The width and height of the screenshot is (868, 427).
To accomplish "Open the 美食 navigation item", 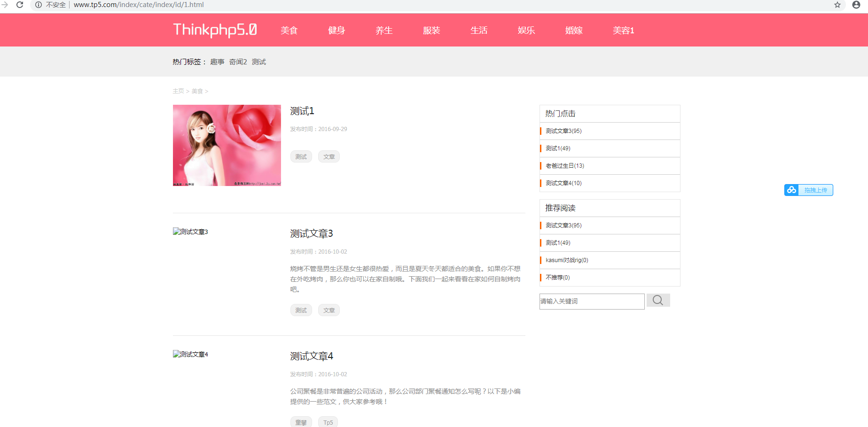I will (x=289, y=30).
